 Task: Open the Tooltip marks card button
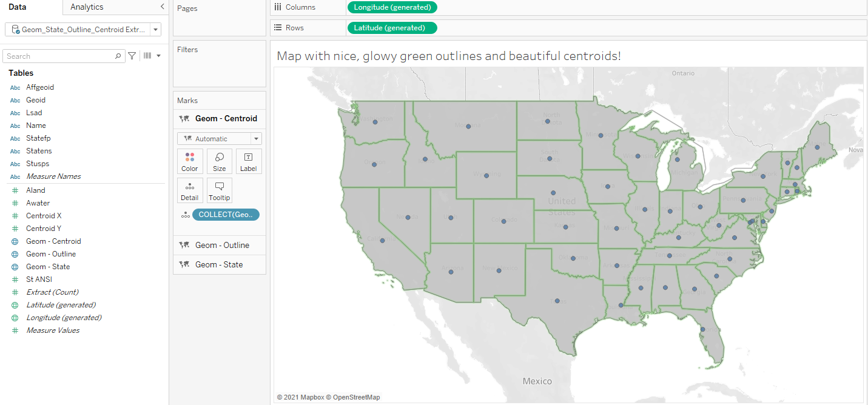[x=220, y=190]
